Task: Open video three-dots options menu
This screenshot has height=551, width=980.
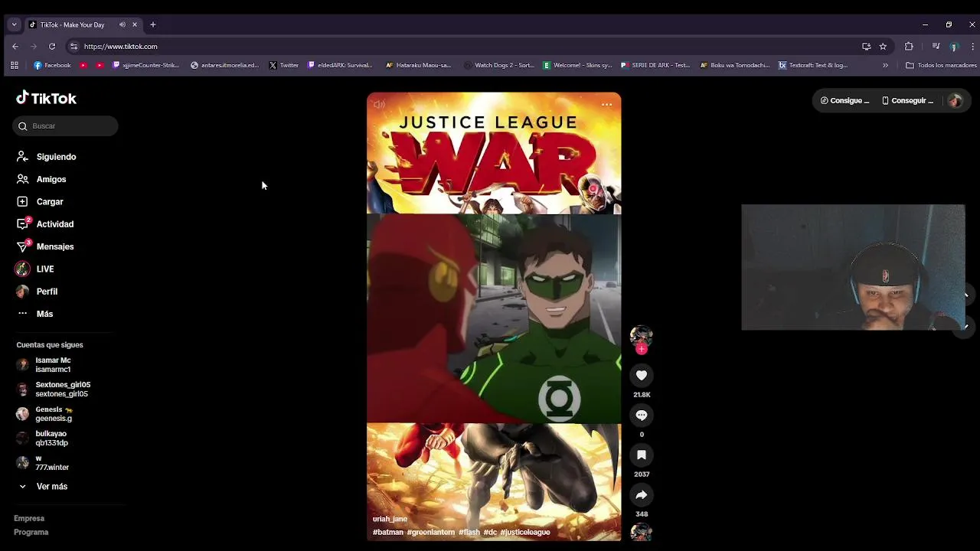Action: 606,105
